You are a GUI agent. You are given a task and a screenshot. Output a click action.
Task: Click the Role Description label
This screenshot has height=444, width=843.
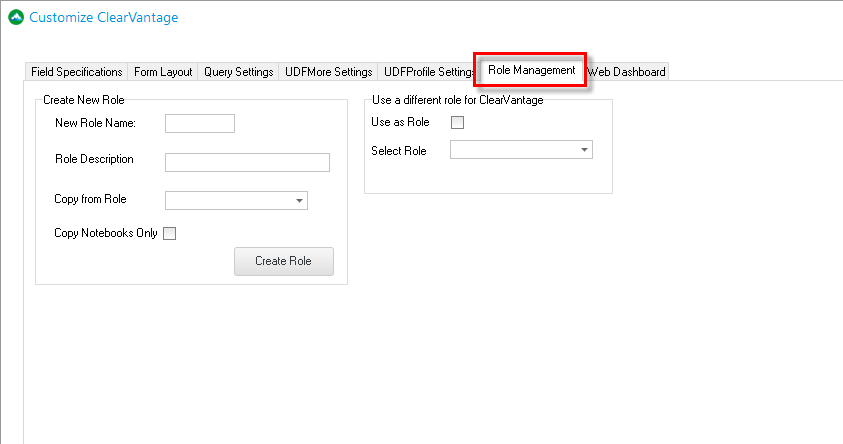pyautogui.click(x=95, y=159)
